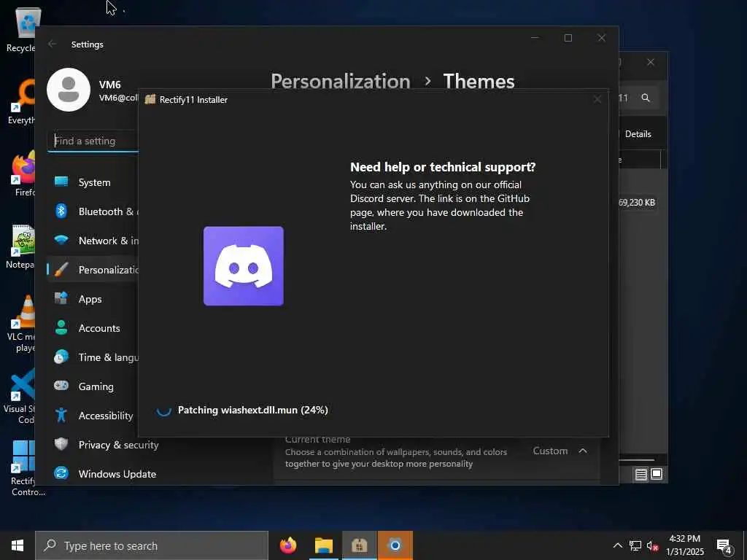Image resolution: width=747 pixels, height=560 pixels.
Task: Switch File Explorer to large icons view
Action: [x=657, y=474]
